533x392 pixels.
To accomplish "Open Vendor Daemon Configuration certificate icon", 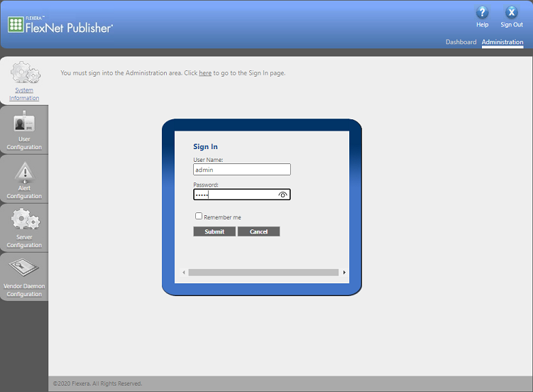I will pyautogui.click(x=24, y=268).
